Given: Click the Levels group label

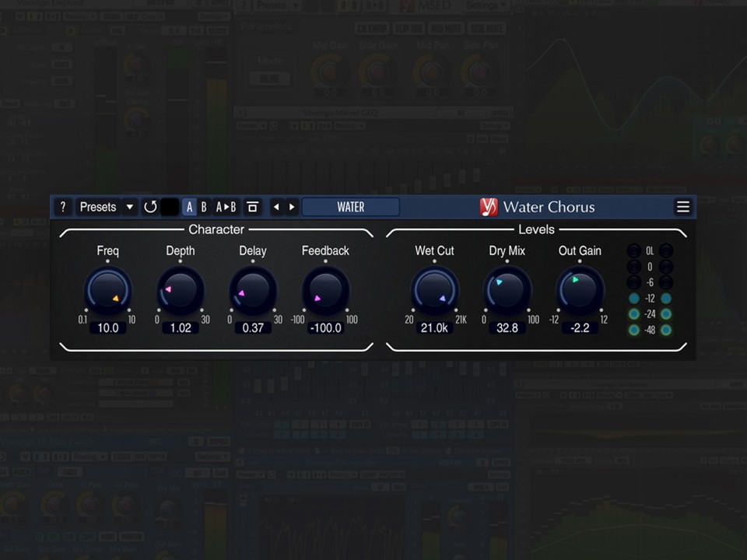Looking at the screenshot, I should click(536, 229).
